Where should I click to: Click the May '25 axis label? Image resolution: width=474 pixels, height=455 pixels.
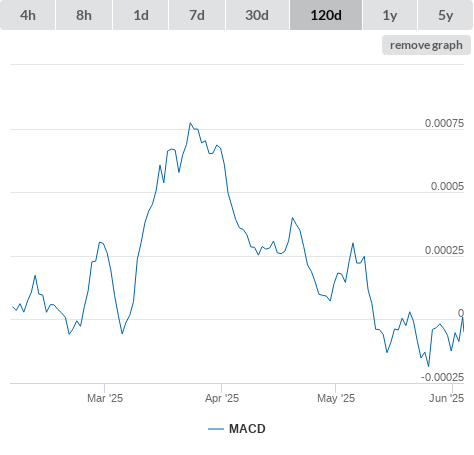pos(336,398)
